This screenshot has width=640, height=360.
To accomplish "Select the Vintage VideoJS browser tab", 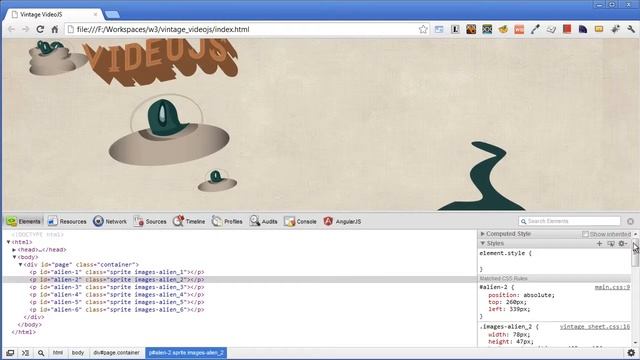I will coord(53,14).
